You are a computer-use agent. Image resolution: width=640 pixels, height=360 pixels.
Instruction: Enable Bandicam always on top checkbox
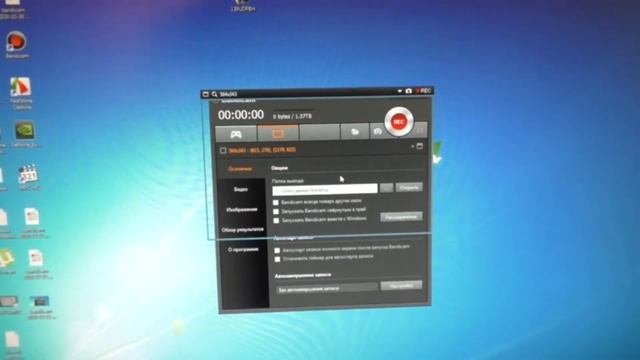276,202
